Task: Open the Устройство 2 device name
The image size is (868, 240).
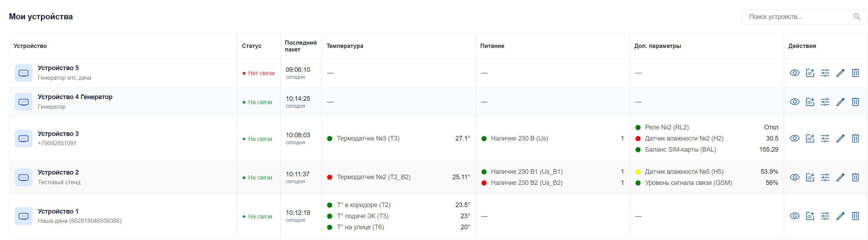Action: point(58,172)
